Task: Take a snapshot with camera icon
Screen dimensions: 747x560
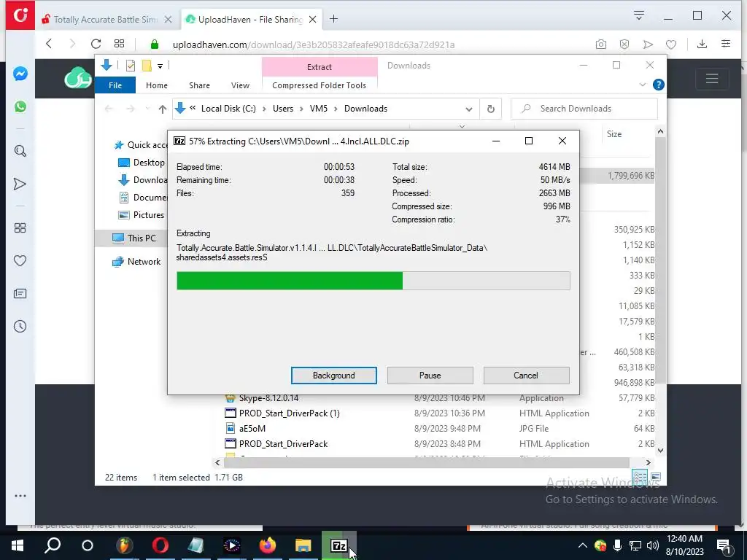Action: 601,44
